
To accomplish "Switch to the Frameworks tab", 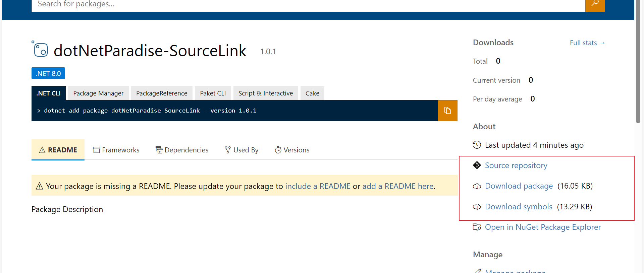I will 116,150.
